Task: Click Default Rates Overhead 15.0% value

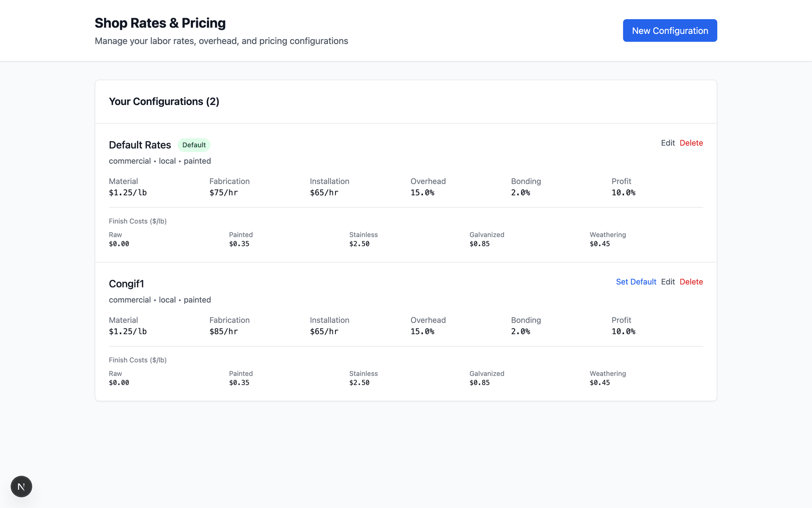Action: coord(422,193)
